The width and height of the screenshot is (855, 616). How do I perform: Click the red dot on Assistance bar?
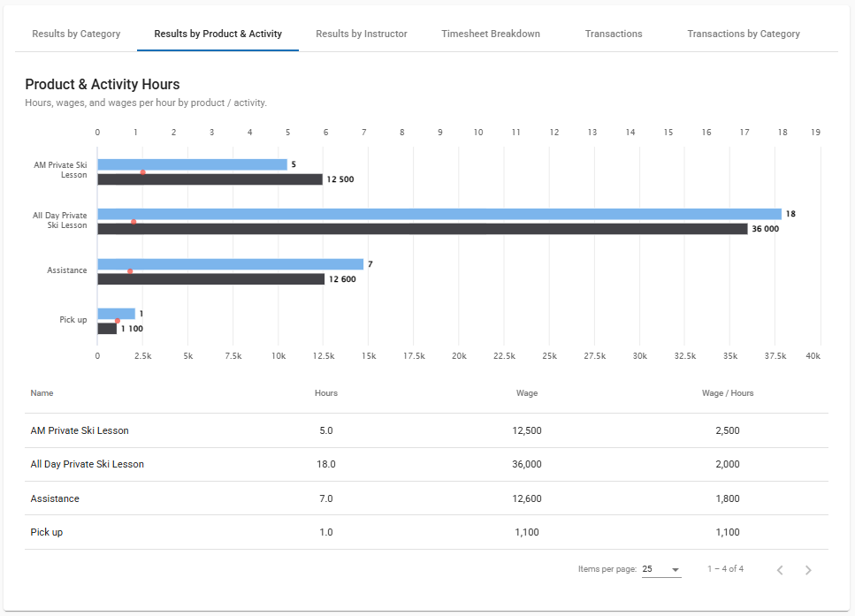pyautogui.click(x=130, y=271)
